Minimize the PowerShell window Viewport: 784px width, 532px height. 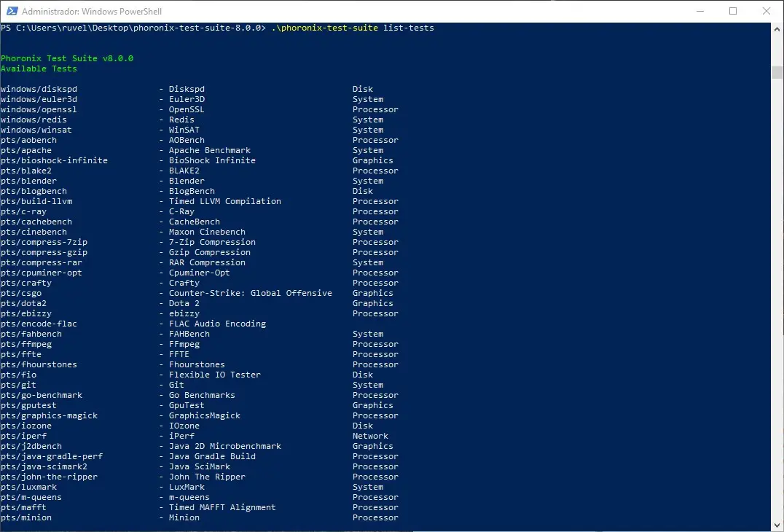tap(699, 11)
